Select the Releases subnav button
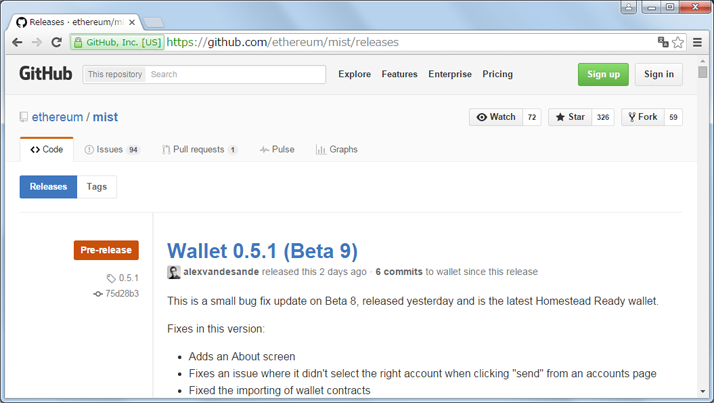The width and height of the screenshot is (714, 403). (x=48, y=187)
